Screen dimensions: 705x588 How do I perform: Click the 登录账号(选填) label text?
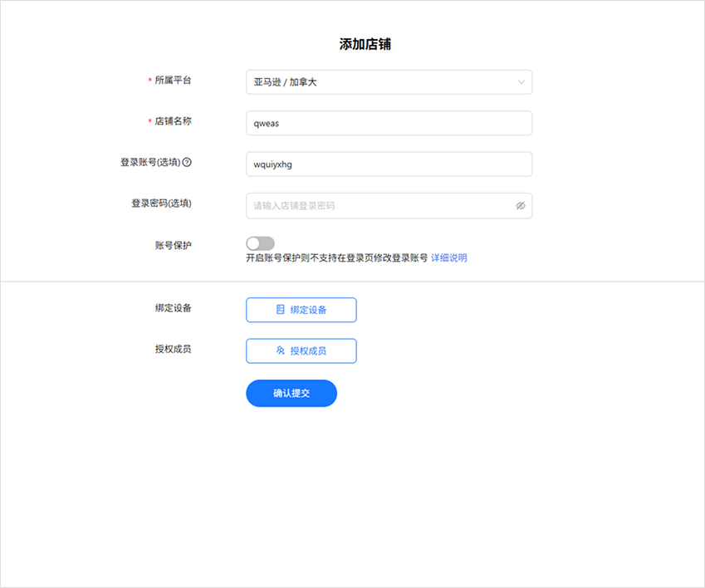150,163
